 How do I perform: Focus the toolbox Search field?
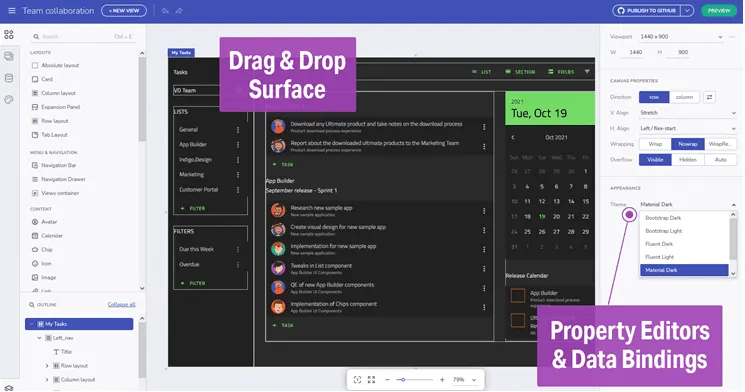82,37
